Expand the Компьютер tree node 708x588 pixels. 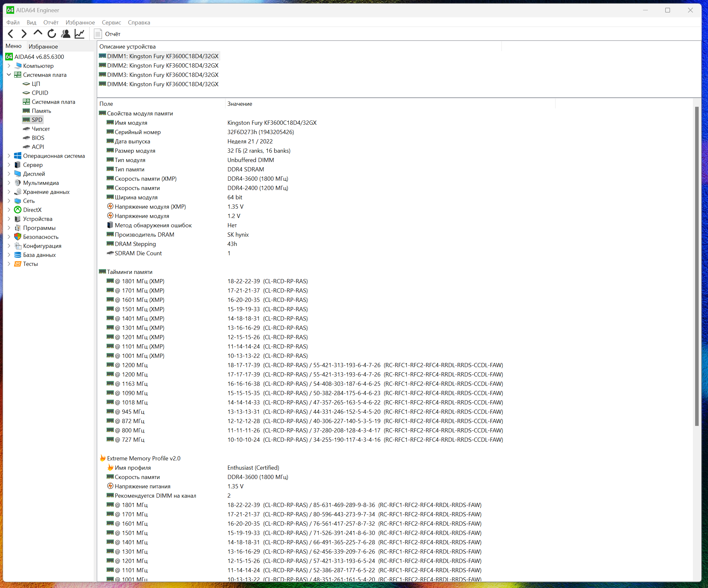coord(9,66)
